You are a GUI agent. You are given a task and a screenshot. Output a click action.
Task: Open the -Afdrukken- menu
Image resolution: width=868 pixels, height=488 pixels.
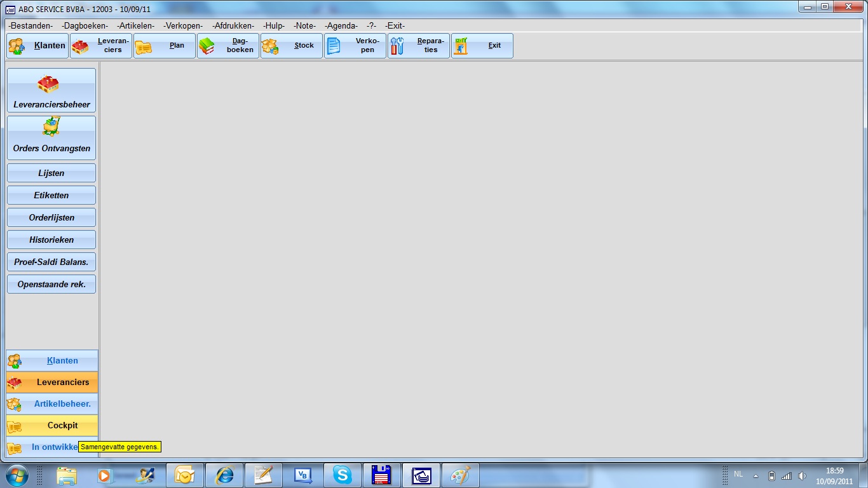[233, 26]
